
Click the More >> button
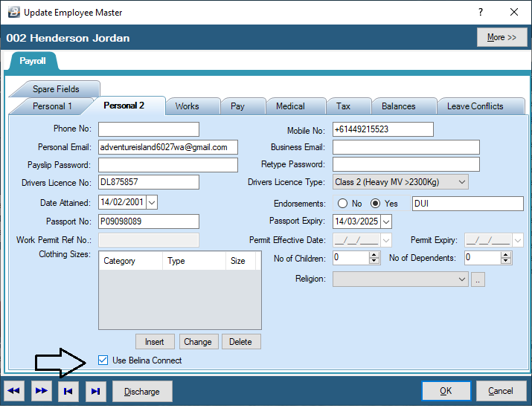(501, 37)
